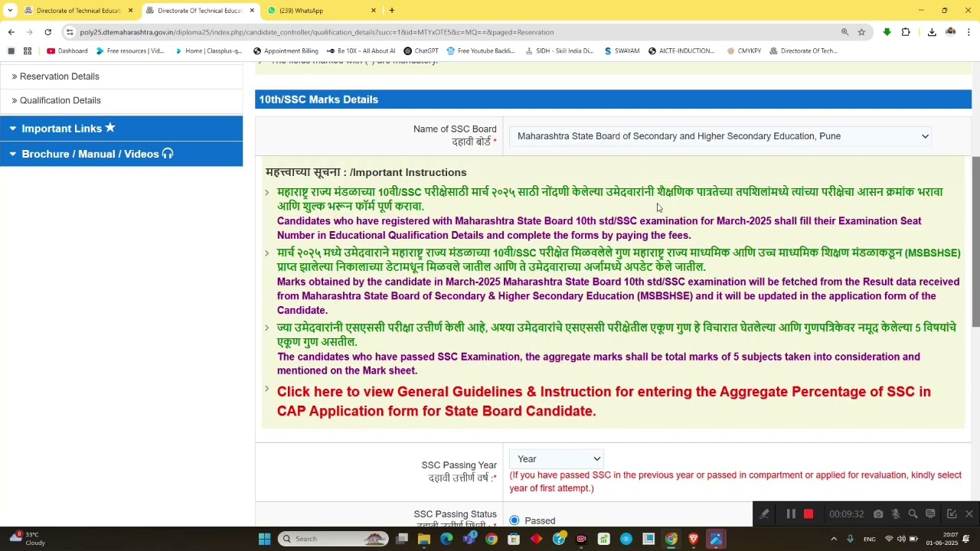This screenshot has width=980, height=551.
Task: Open the SSC Passing Year dropdown
Action: click(x=557, y=459)
